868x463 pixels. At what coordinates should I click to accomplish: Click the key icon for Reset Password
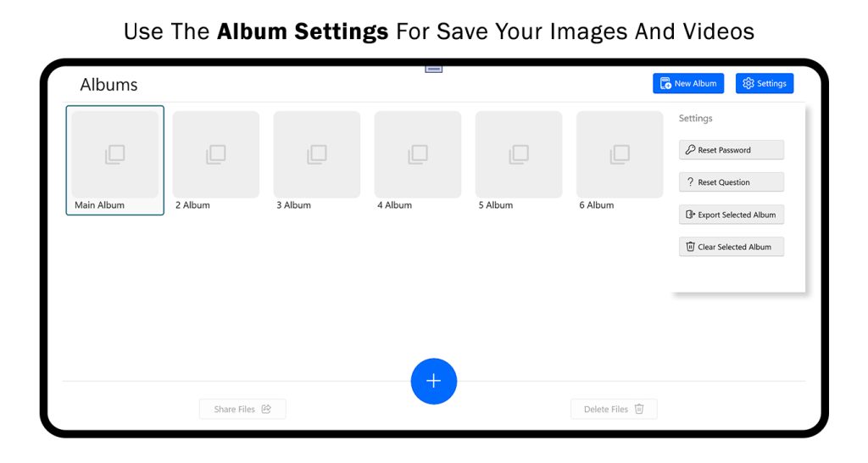pos(690,149)
